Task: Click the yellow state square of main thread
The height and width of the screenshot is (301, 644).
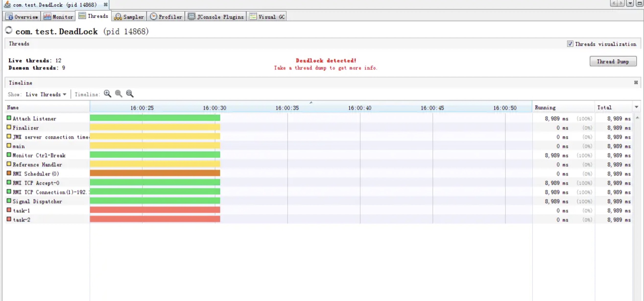Action: click(x=9, y=145)
